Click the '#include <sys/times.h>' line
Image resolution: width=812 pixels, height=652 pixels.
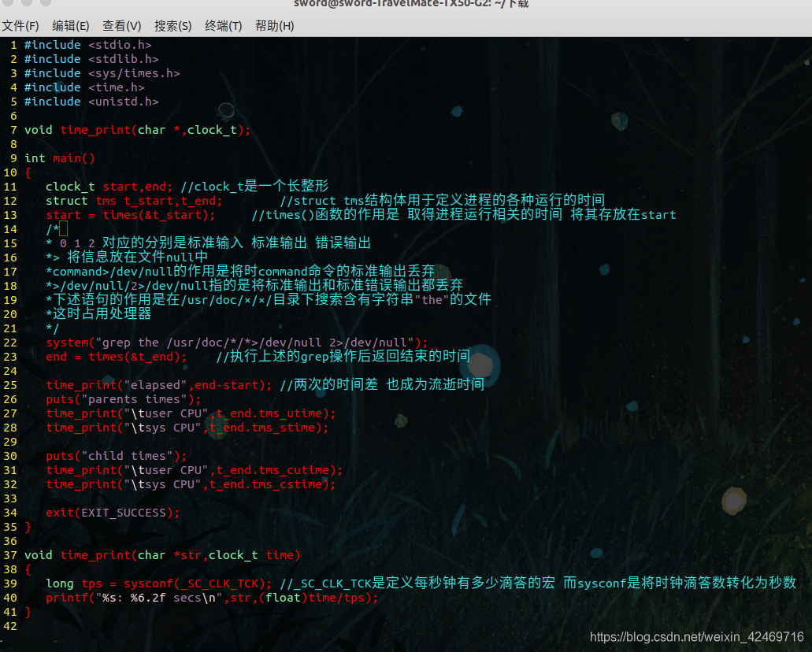(x=102, y=73)
